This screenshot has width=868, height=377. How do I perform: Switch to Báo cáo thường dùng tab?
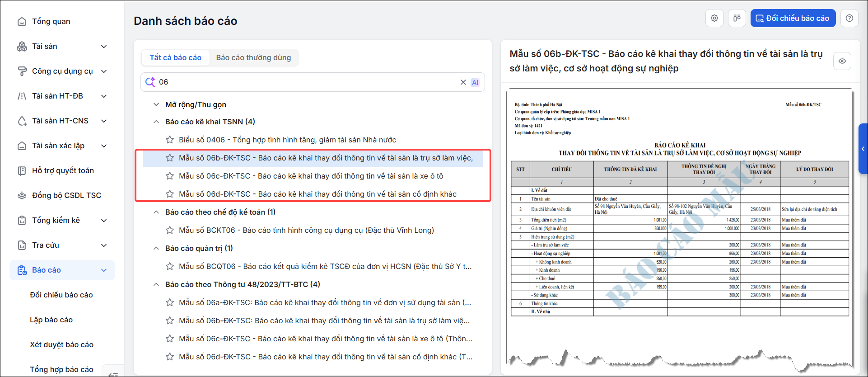pos(253,57)
